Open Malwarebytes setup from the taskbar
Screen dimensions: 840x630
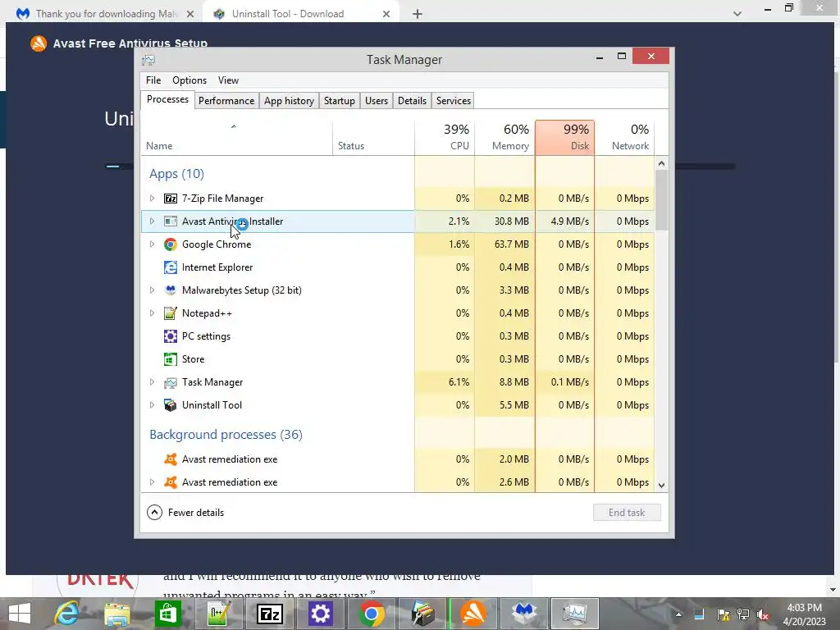(524, 614)
